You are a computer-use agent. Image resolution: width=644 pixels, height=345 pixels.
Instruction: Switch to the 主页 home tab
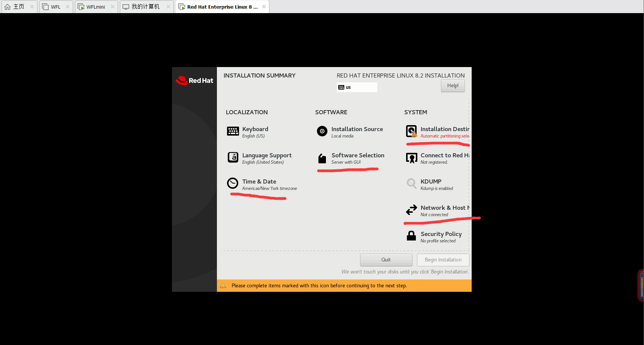(x=19, y=7)
